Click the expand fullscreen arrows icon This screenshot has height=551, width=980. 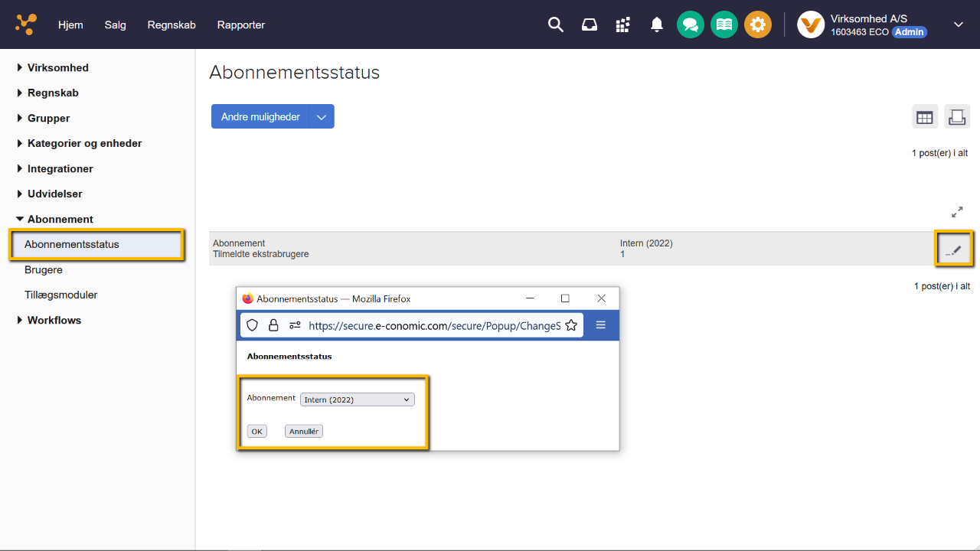pos(957,212)
